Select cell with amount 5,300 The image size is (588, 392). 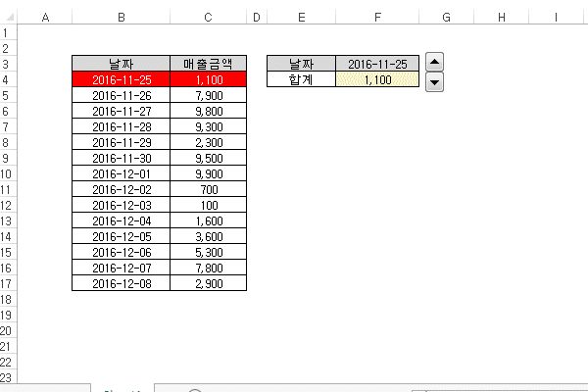(208, 252)
